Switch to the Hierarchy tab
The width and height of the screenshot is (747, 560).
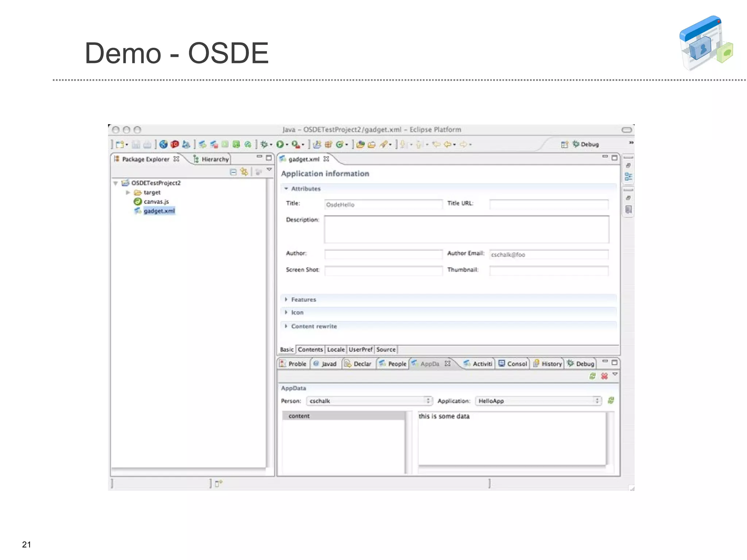point(211,159)
